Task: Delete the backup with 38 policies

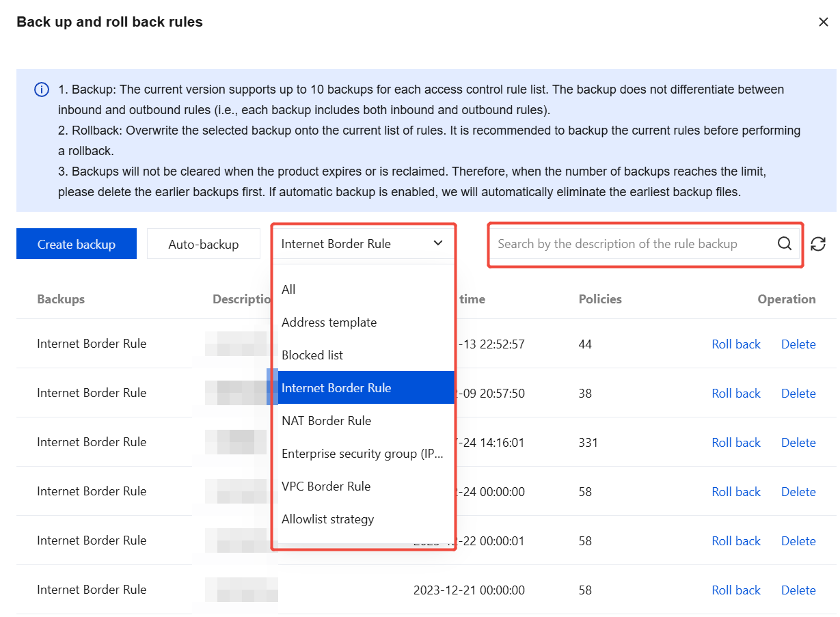Action: click(x=798, y=394)
